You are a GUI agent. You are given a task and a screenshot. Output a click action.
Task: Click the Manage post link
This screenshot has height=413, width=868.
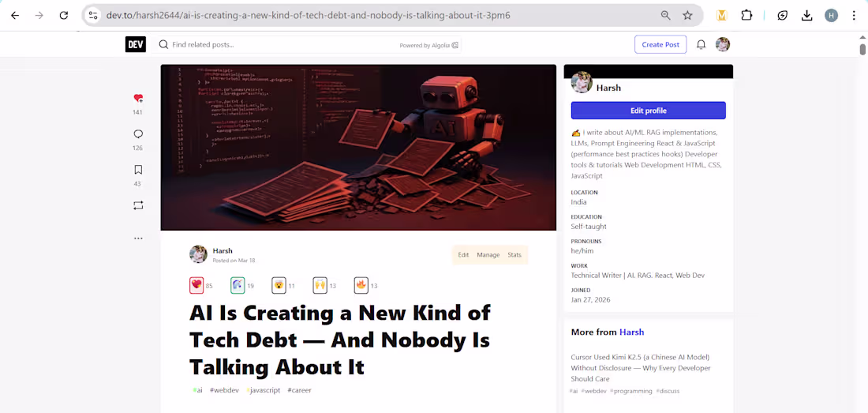click(x=488, y=254)
